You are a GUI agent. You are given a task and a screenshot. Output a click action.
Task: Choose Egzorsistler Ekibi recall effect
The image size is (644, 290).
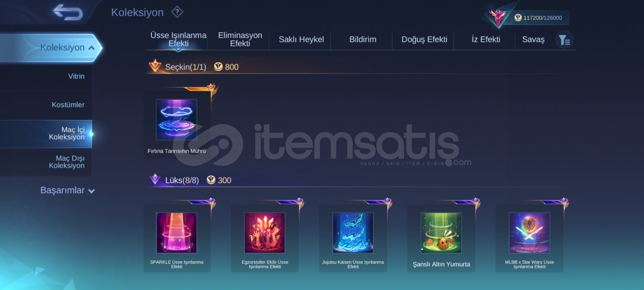tap(265, 233)
